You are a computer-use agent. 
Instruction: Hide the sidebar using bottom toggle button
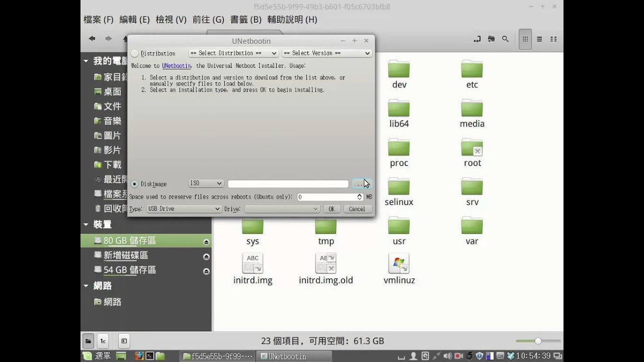124,341
